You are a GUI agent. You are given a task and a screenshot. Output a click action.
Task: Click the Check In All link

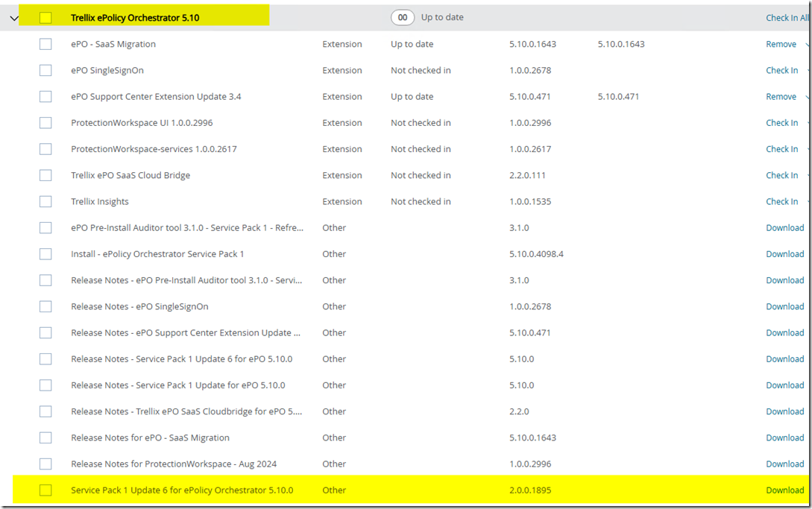tap(786, 18)
